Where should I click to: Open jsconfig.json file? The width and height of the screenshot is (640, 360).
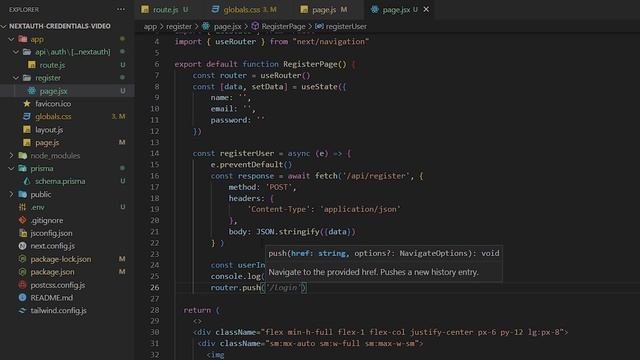click(51, 233)
